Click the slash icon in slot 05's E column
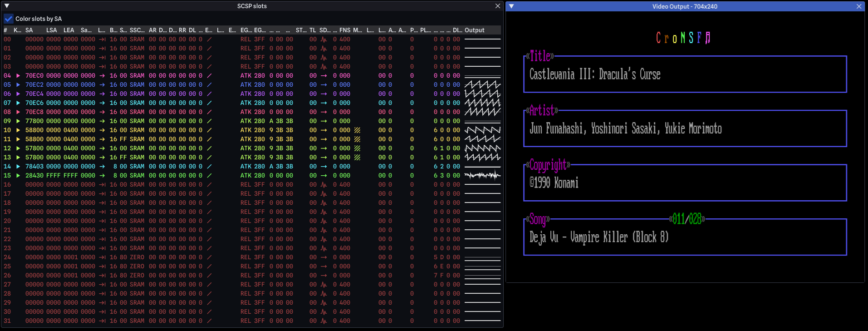Image resolution: width=868 pixels, height=331 pixels. (x=209, y=85)
